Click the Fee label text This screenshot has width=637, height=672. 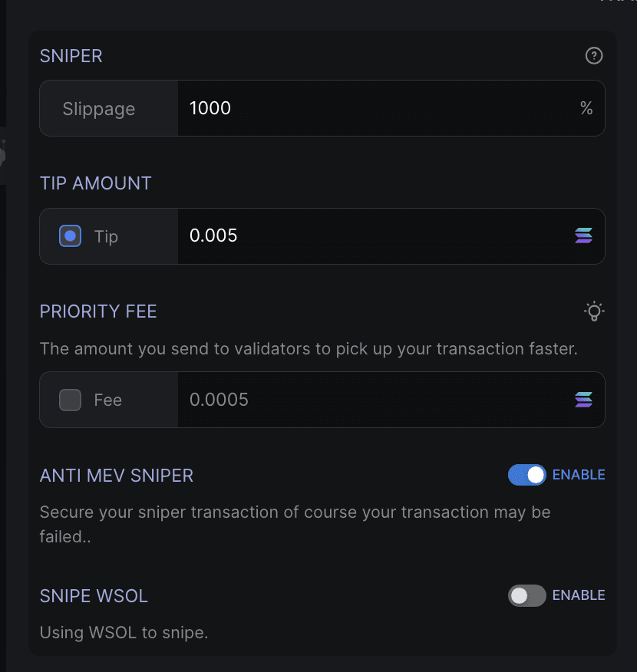point(108,400)
